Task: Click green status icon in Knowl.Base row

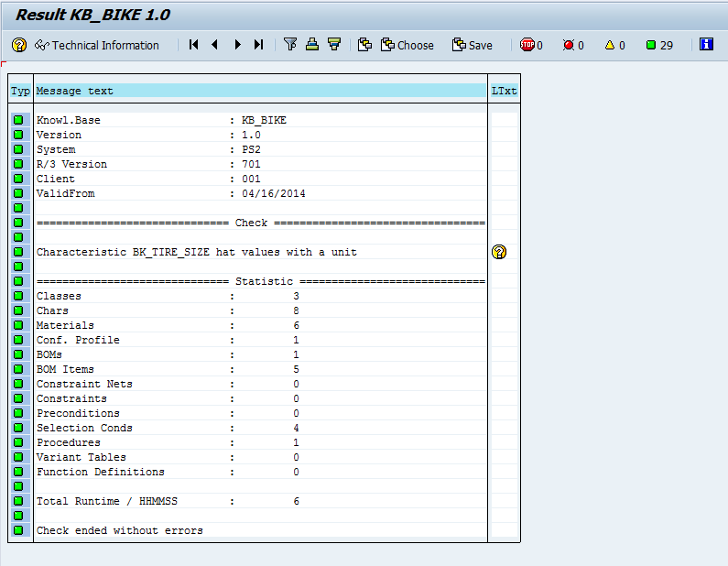Action: point(18,120)
